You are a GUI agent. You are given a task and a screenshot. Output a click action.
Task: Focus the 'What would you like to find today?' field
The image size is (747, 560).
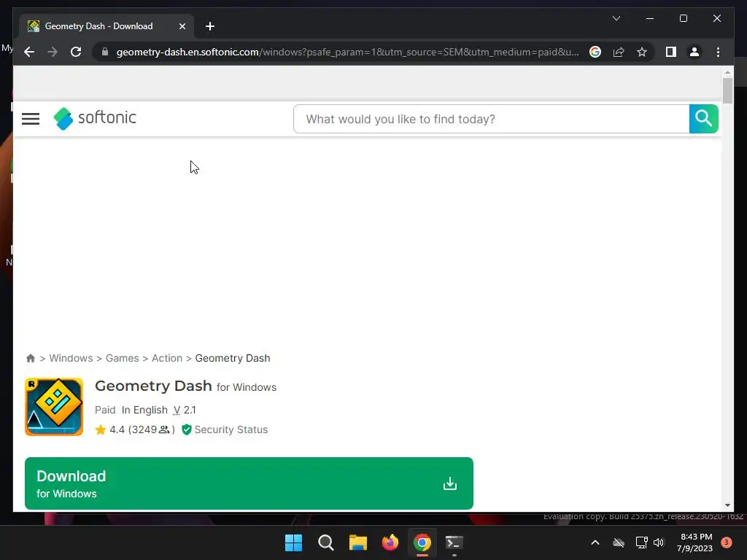pos(491,119)
